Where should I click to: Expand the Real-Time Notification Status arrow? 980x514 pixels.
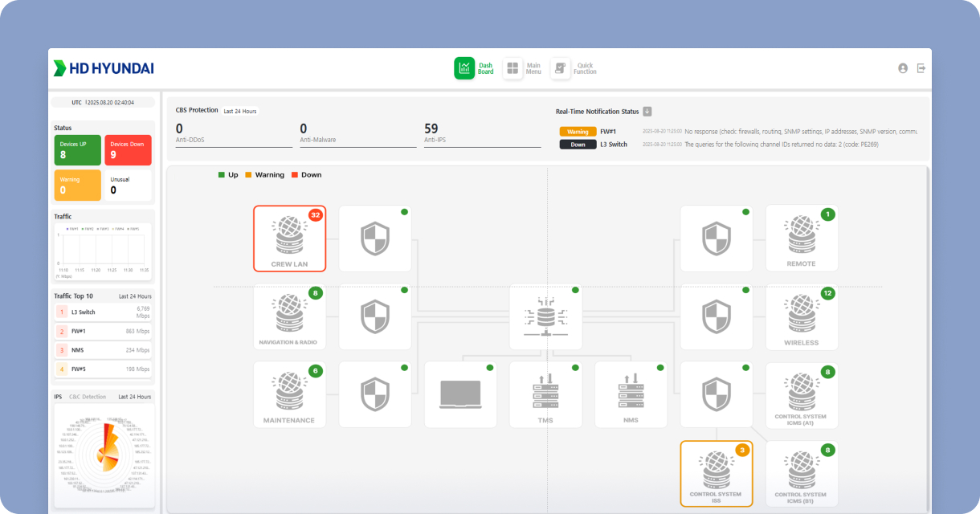coord(647,112)
